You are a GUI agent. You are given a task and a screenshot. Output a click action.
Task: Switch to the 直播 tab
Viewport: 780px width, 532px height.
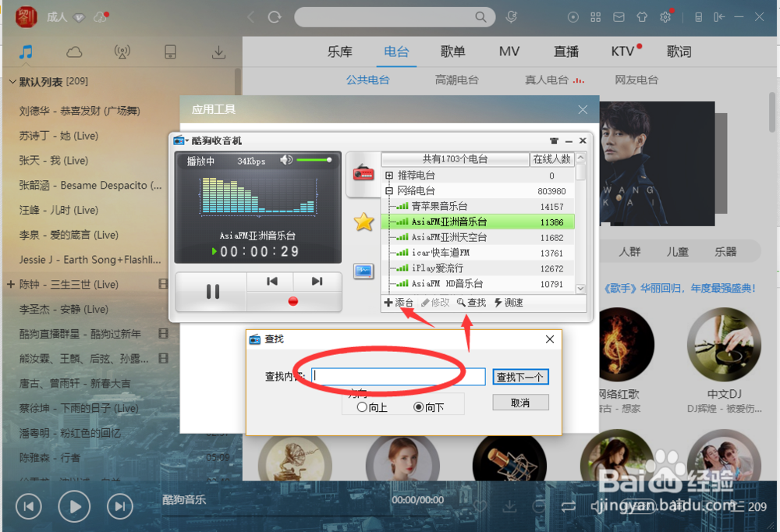click(566, 51)
